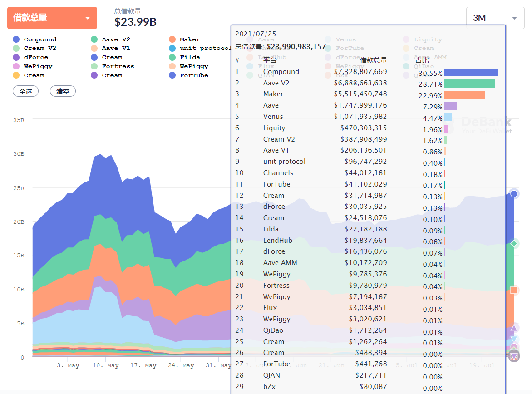Click the 清空 clear button
This screenshot has height=394, width=532.
point(63,91)
